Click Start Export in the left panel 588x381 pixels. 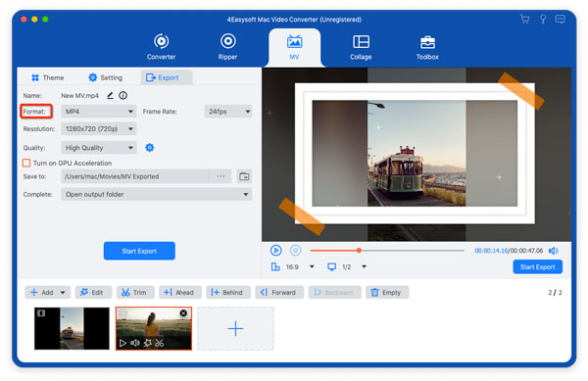click(x=139, y=251)
